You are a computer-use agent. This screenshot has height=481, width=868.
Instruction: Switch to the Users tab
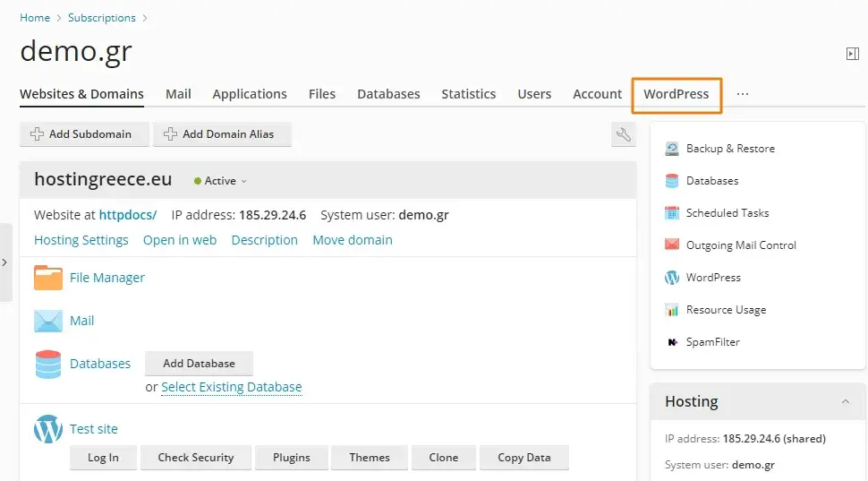(534, 94)
